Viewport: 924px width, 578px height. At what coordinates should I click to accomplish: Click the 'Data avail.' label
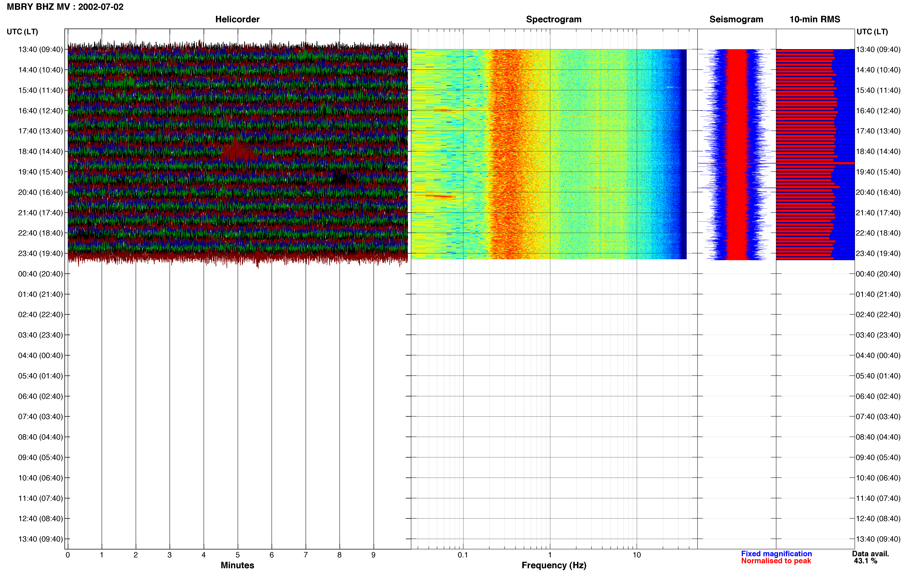pyautogui.click(x=870, y=554)
